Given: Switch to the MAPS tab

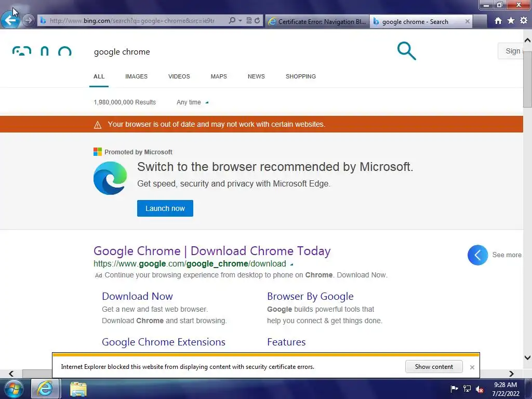Looking at the screenshot, I should (219, 76).
